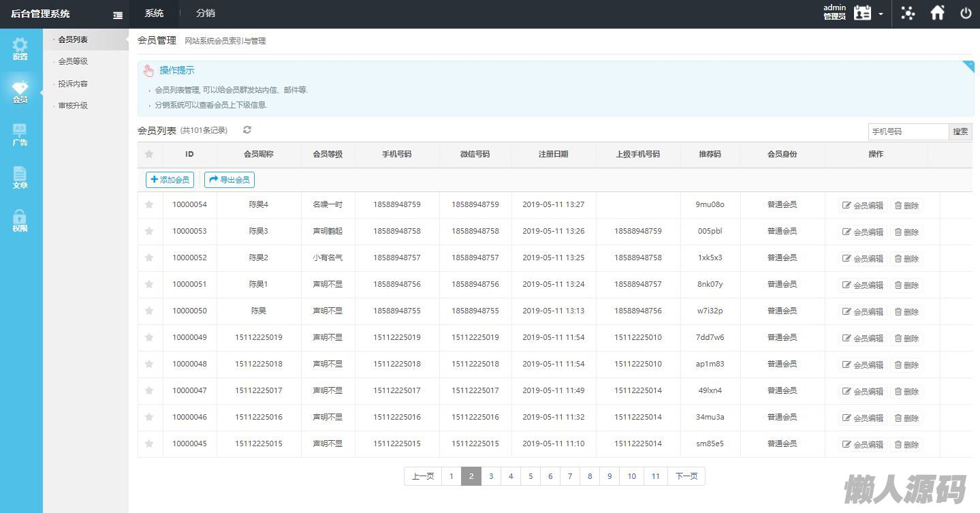Go to next page with 下一页
Screen dimensions: 980x513
coord(686,476)
